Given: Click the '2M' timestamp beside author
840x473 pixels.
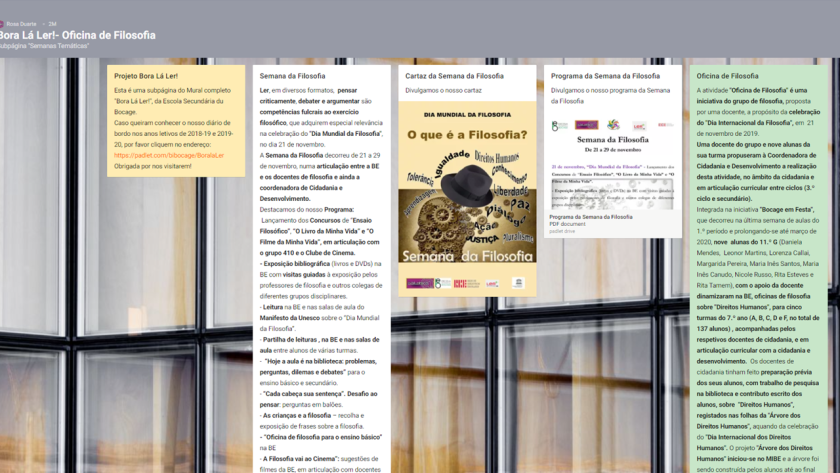Looking at the screenshot, I should [x=52, y=23].
